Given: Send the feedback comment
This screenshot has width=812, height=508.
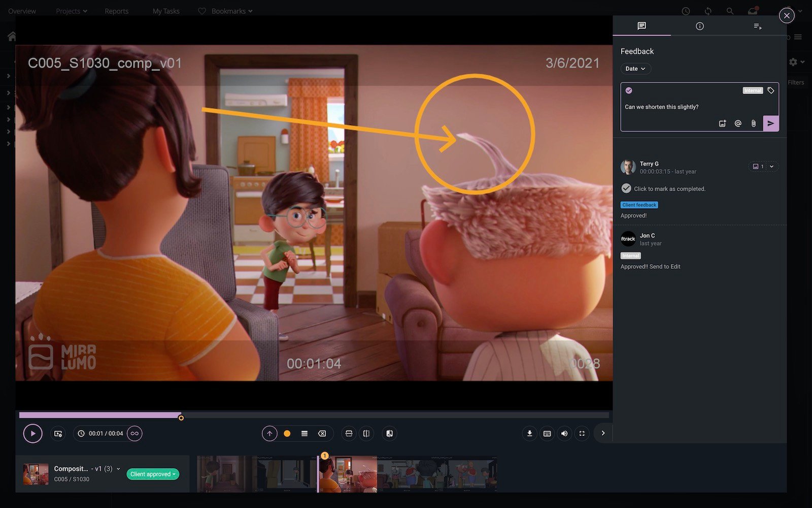Looking at the screenshot, I should pos(770,123).
